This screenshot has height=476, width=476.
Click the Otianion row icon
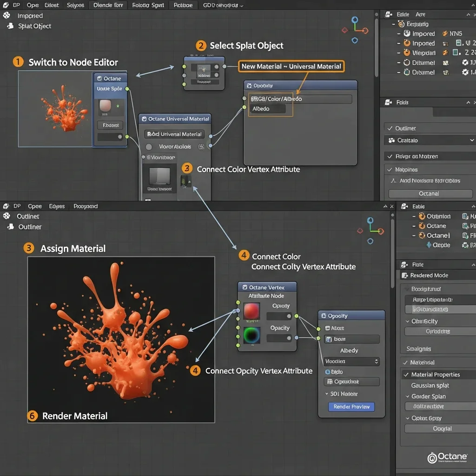click(x=422, y=216)
